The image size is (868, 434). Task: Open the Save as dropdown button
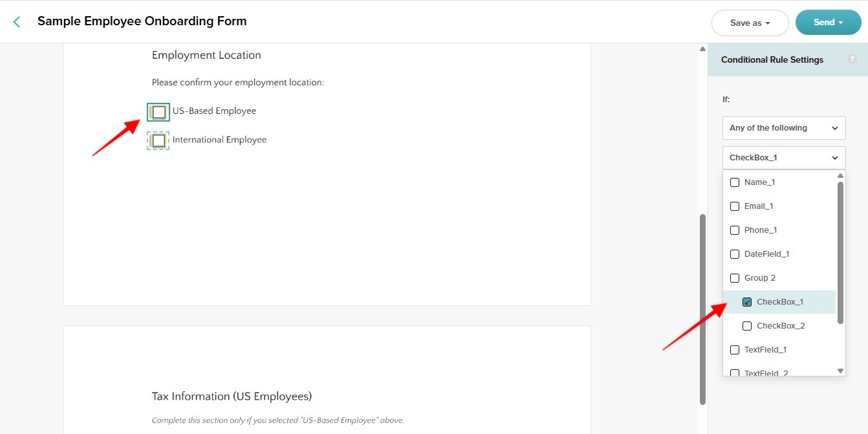click(x=750, y=23)
